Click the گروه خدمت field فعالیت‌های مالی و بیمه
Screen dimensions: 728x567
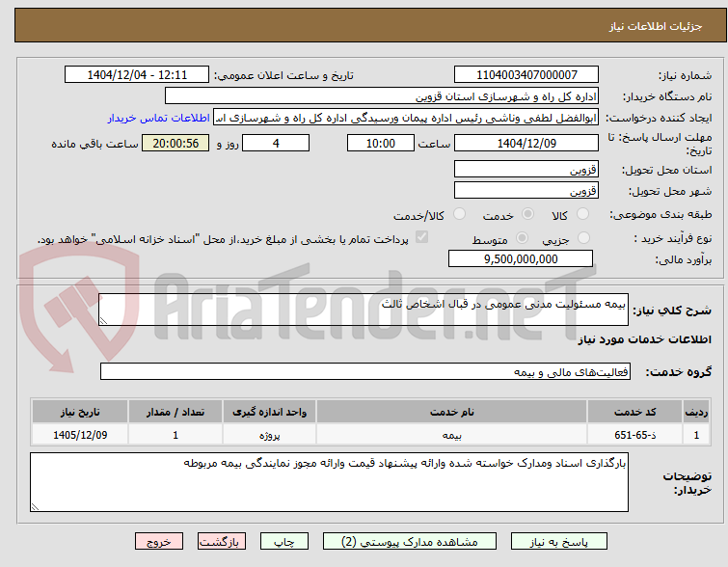365,371
